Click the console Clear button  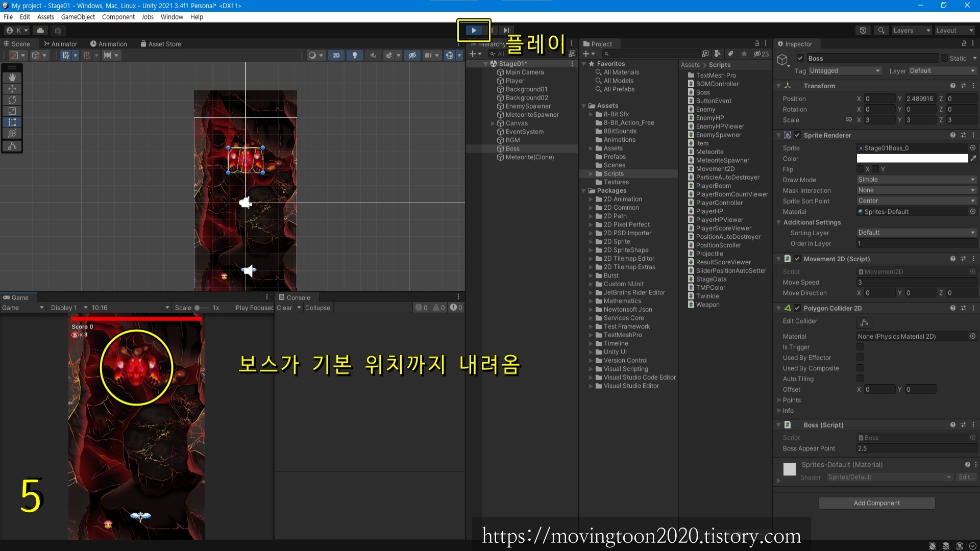(x=284, y=308)
